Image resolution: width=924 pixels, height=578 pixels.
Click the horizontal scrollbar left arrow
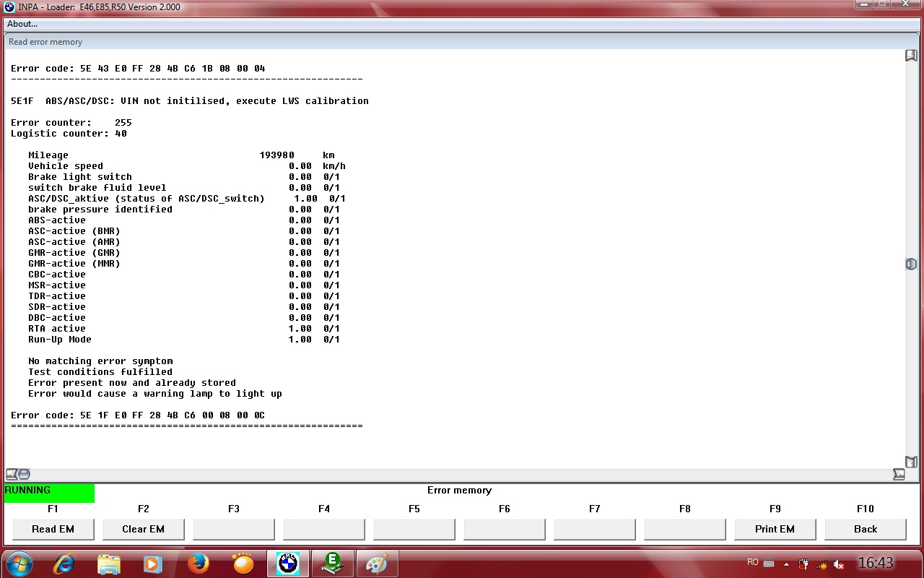click(x=12, y=474)
